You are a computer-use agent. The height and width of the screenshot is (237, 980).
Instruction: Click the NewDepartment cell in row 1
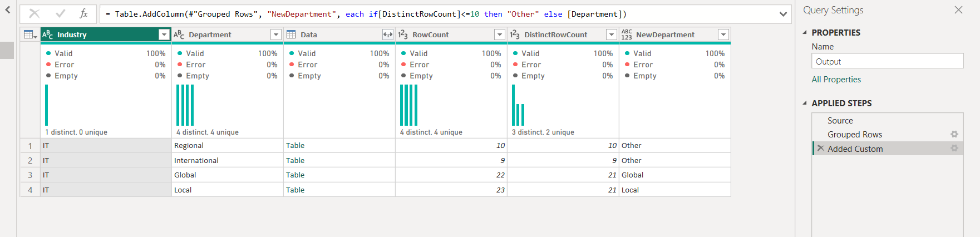click(674, 146)
